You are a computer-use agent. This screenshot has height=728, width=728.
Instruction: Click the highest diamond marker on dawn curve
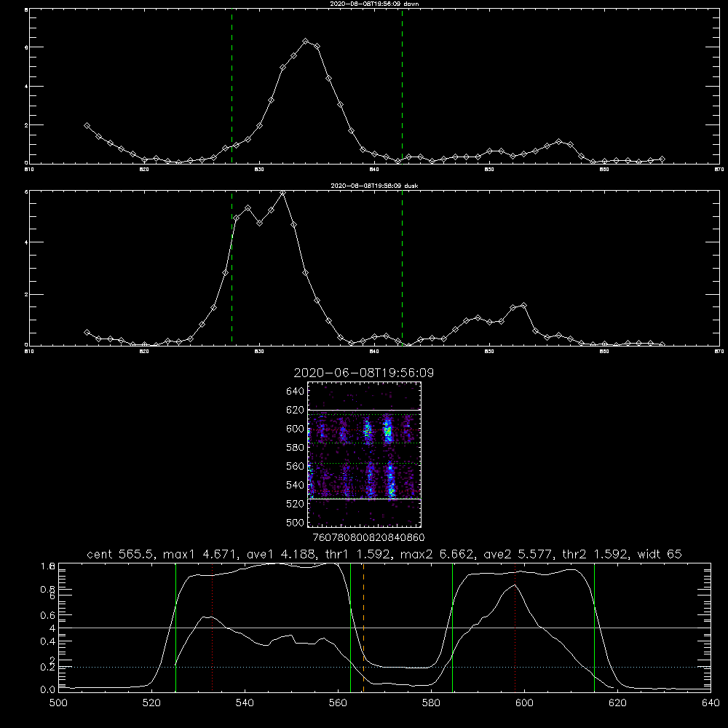pyautogui.click(x=306, y=41)
